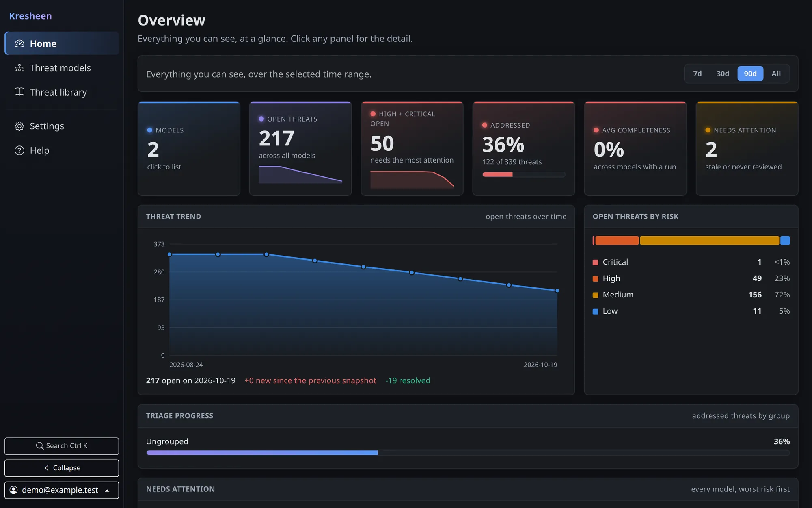
Task: Click the user avatar icon beside demo@example.test
Action: (14, 490)
